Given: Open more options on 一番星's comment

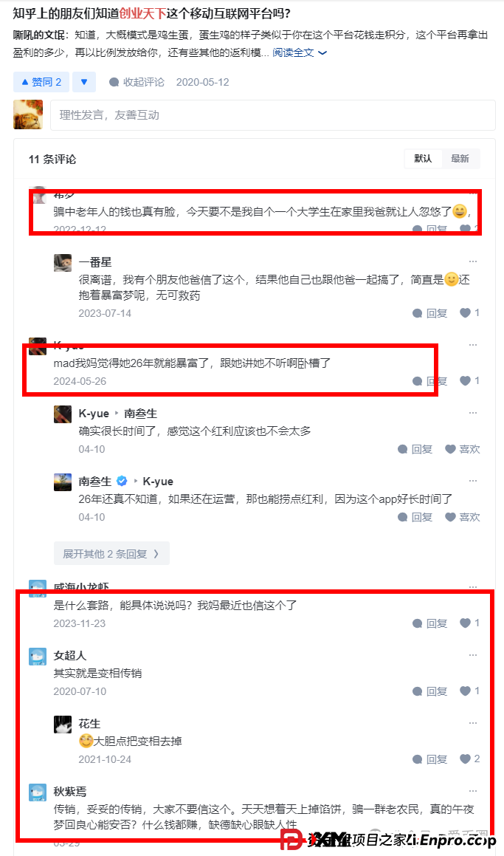Looking at the screenshot, I should (473, 262).
